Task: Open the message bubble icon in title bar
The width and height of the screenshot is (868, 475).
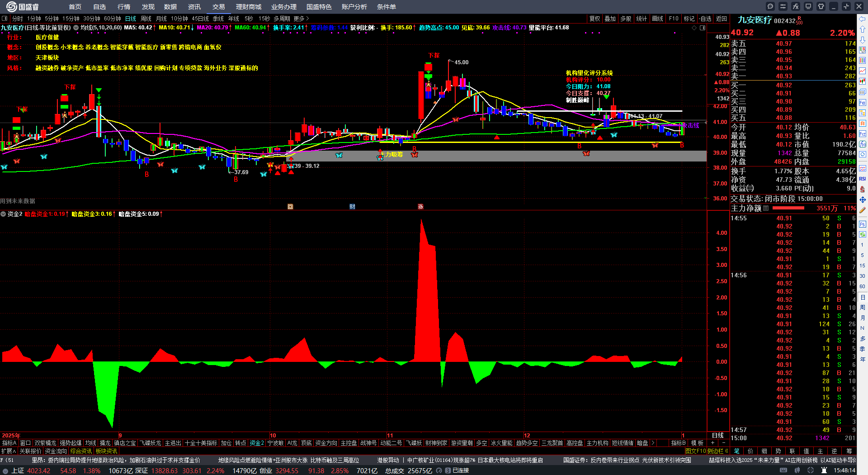Action: [770, 6]
